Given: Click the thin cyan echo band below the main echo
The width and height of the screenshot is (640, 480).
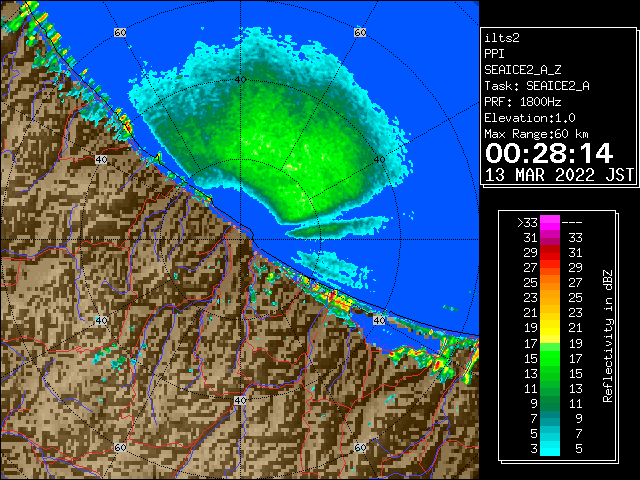Looking at the screenshot, I should [x=338, y=227].
